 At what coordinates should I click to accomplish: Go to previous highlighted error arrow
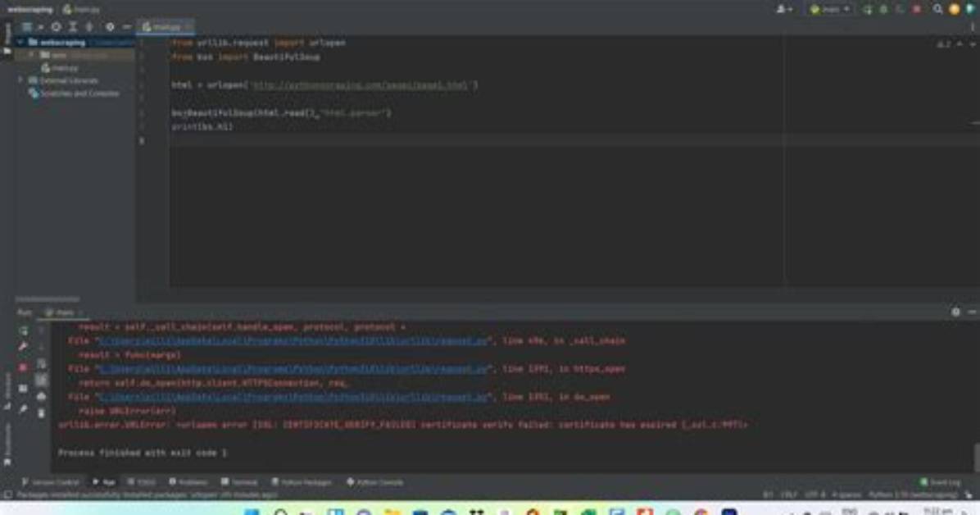tap(960, 43)
